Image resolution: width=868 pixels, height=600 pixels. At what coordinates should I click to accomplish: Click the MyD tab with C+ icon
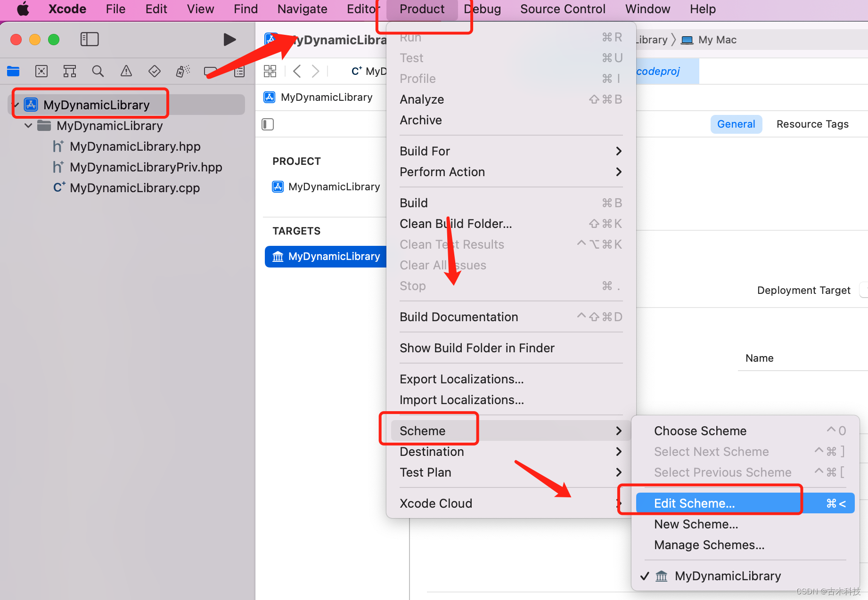pos(369,71)
